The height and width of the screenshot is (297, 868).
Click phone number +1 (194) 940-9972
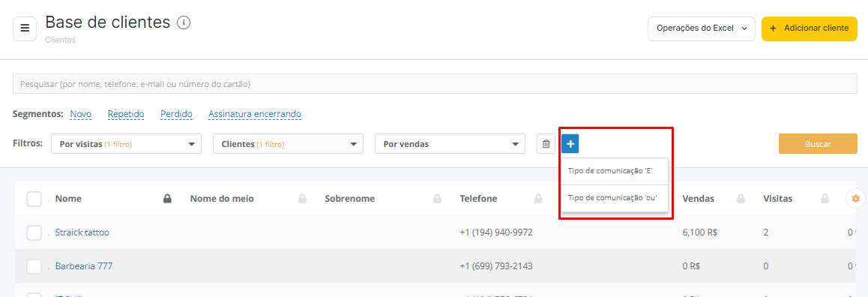pos(496,232)
